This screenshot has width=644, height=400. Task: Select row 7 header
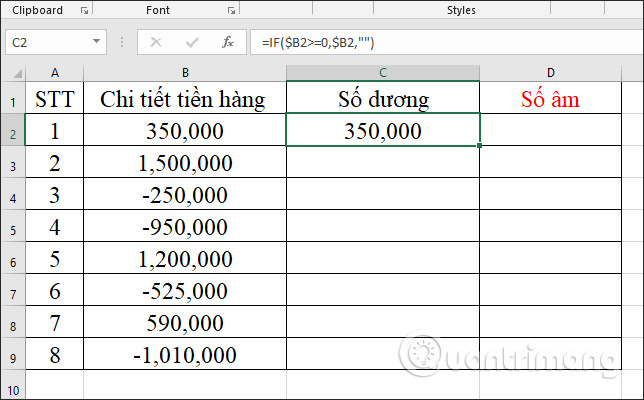(13, 290)
